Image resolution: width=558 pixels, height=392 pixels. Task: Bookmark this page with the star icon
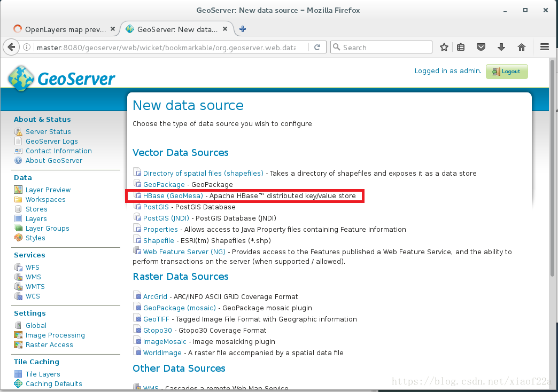[444, 48]
